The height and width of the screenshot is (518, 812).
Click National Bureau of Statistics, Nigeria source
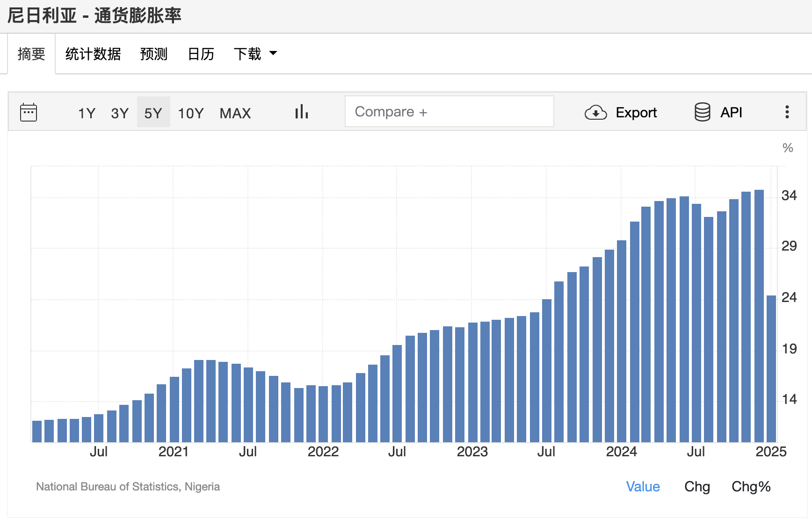click(x=128, y=487)
